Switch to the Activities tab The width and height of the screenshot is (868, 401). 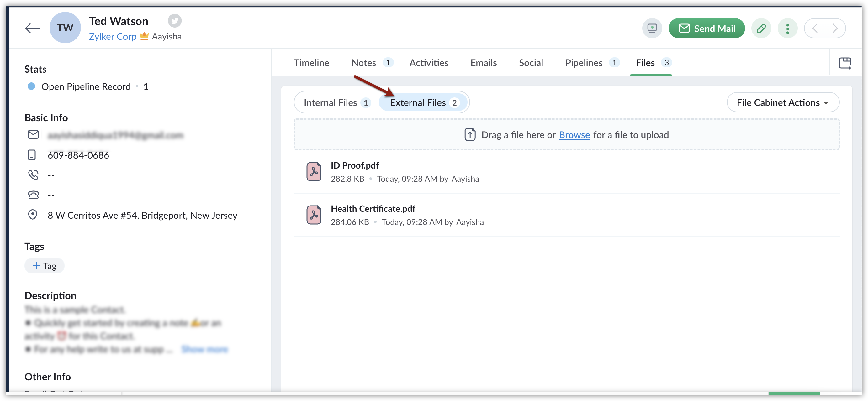pos(429,63)
